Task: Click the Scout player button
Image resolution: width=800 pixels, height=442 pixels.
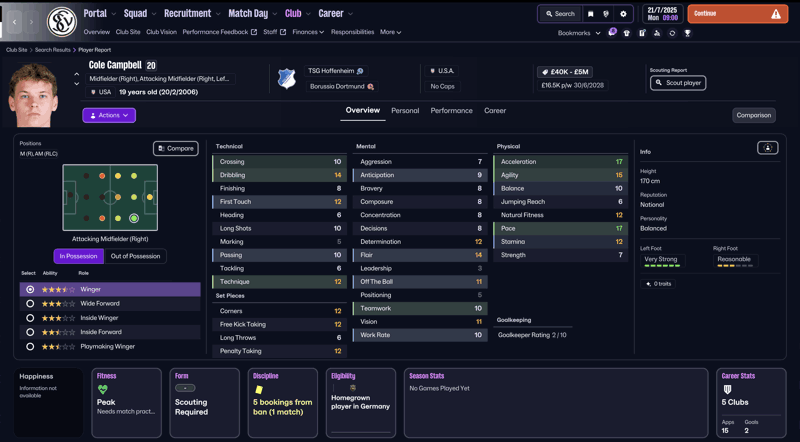Action: [678, 83]
